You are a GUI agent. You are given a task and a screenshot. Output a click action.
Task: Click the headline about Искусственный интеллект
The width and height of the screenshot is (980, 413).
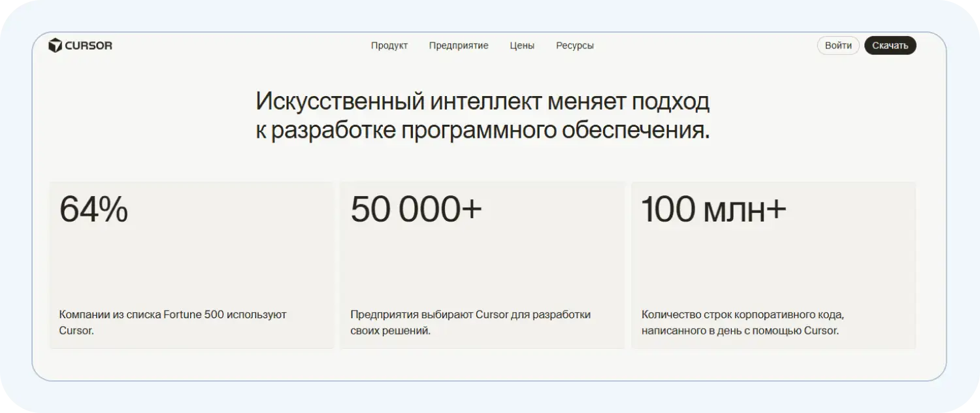click(483, 116)
